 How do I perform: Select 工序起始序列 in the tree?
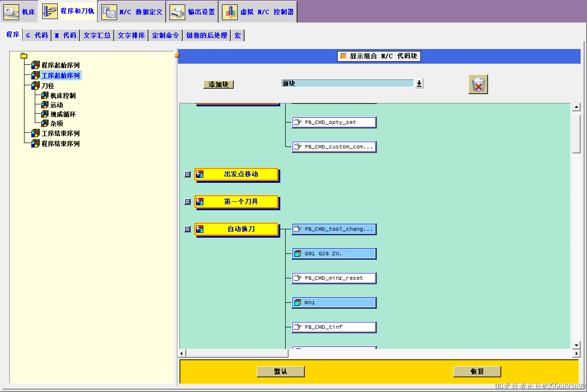pos(61,75)
